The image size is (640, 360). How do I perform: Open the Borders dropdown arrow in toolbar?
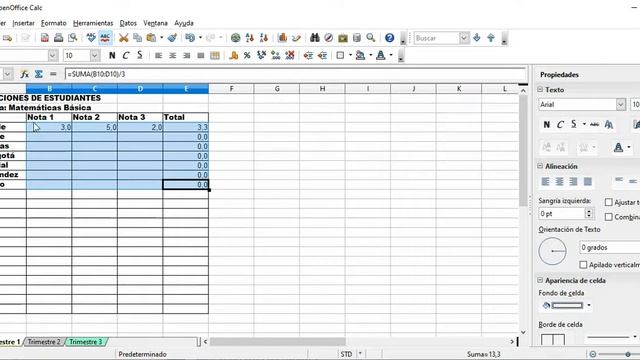click(350, 56)
